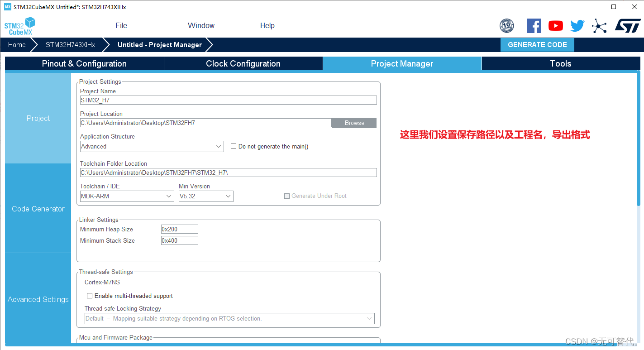Go to STM32H743XIHx breadcrumb
Viewport: 644px width, 350px height.
click(71, 45)
